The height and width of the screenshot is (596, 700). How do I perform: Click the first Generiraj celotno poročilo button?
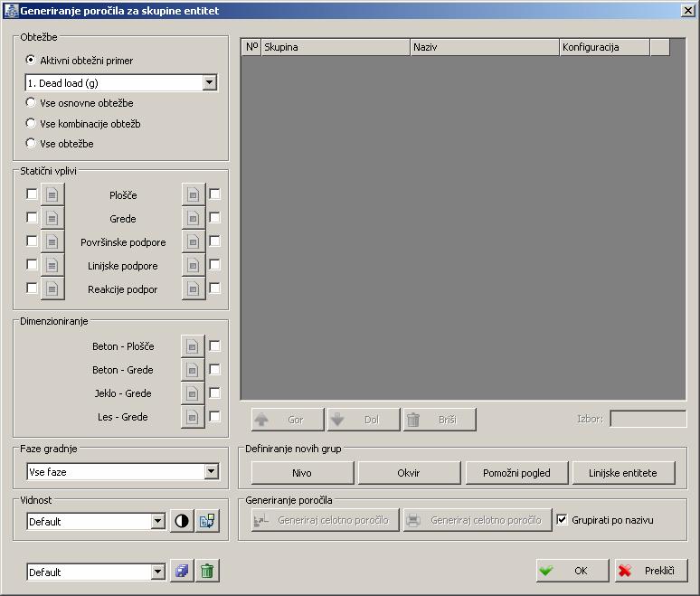point(325,520)
